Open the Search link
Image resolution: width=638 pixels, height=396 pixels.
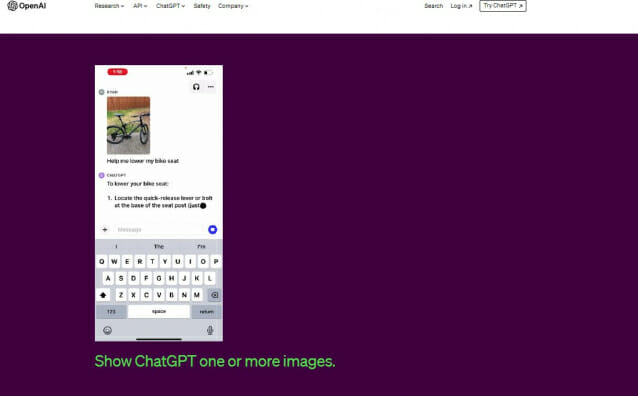(433, 6)
